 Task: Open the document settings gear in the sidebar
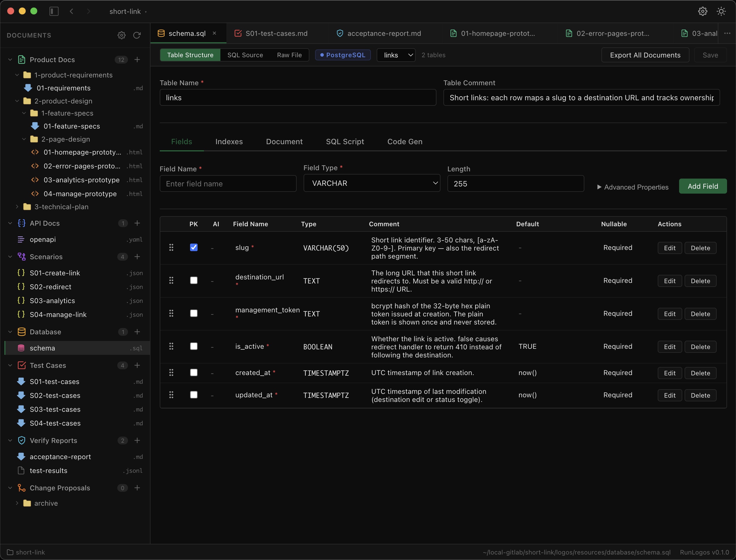[x=121, y=35]
